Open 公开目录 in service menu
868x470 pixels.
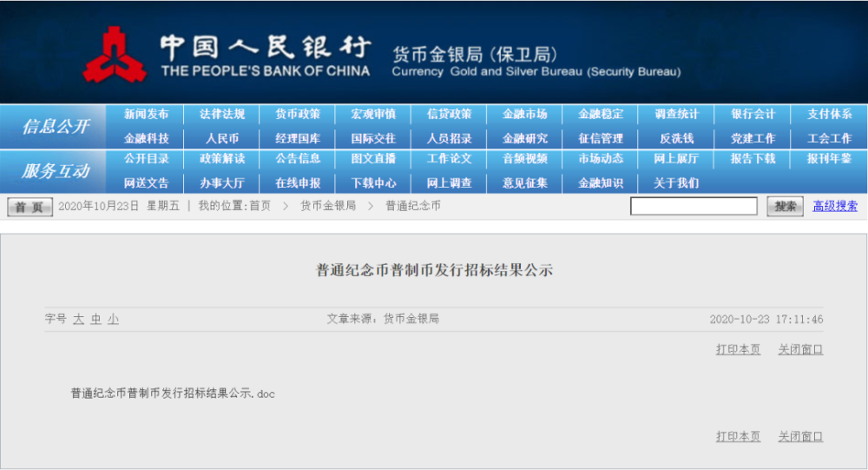(x=146, y=158)
